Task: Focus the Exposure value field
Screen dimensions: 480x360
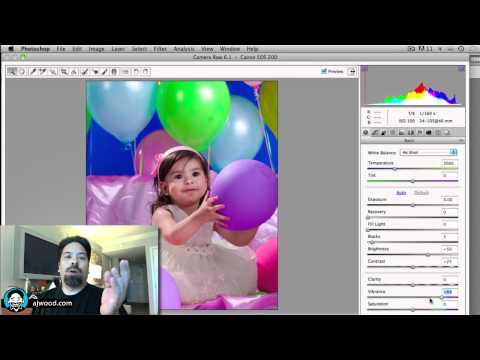Action: (x=449, y=199)
